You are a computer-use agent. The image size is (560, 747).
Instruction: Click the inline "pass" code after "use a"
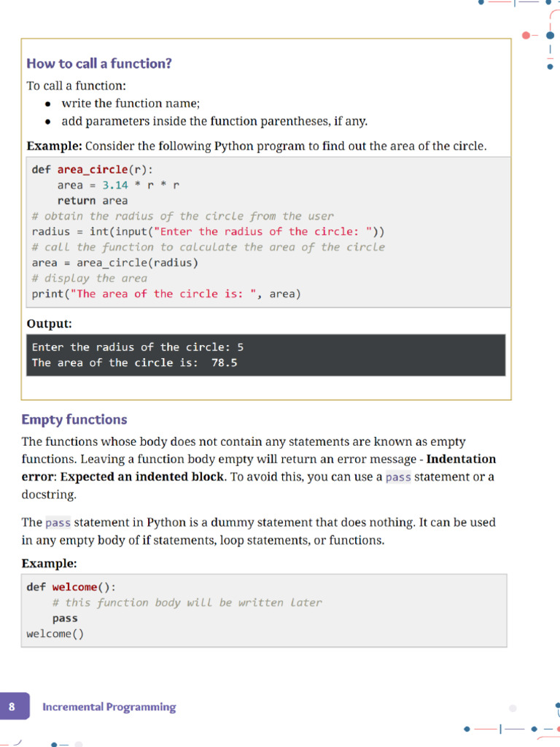[x=398, y=477]
